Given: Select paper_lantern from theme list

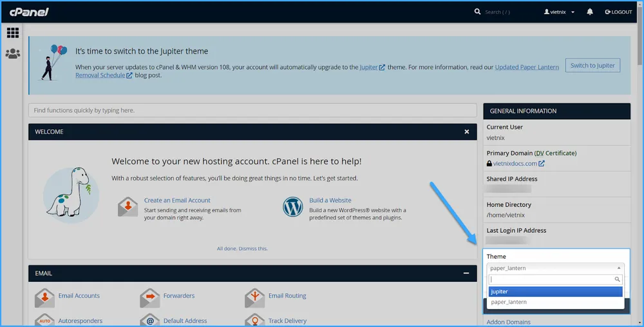Looking at the screenshot, I should pos(555,302).
